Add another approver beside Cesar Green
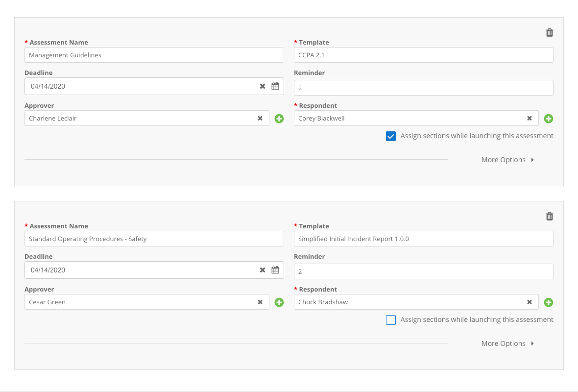578x392 pixels. pyautogui.click(x=279, y=302)
